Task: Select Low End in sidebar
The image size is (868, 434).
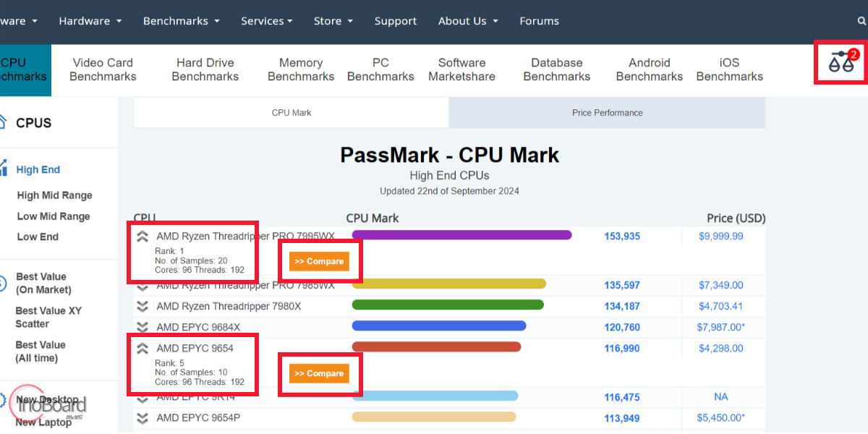Action: coord(38,237)
